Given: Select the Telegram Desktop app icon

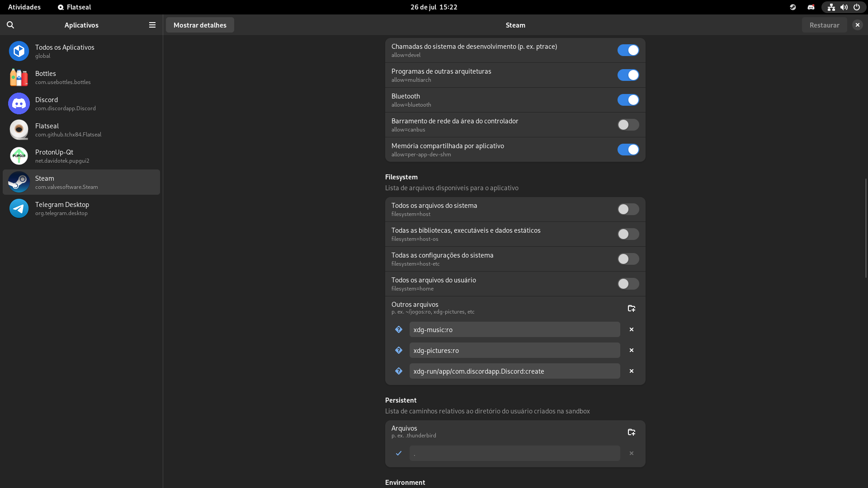Looking at the screenshot, I should tap(19, 208).
